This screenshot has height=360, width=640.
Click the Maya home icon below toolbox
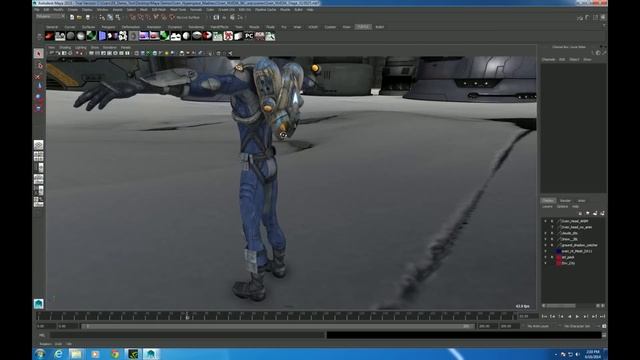coord(39,303)
